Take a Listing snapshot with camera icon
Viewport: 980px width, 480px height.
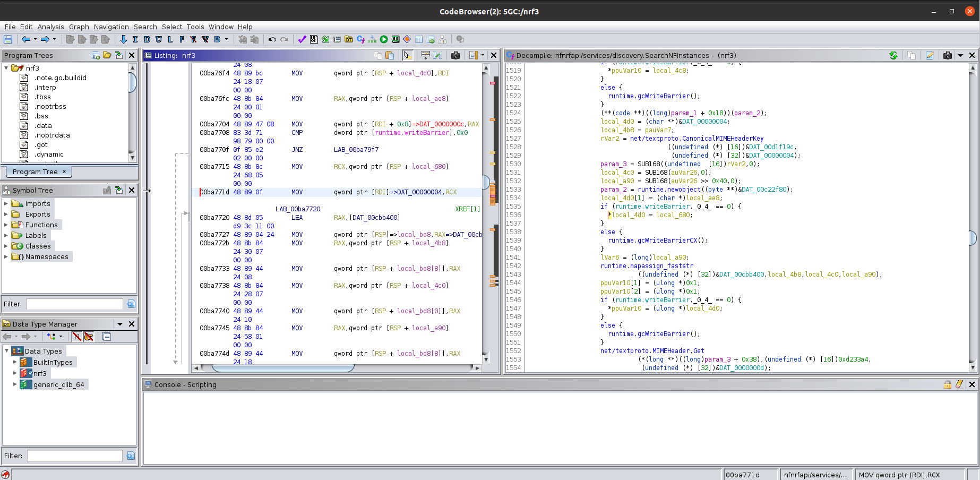[x=455, y=55]
